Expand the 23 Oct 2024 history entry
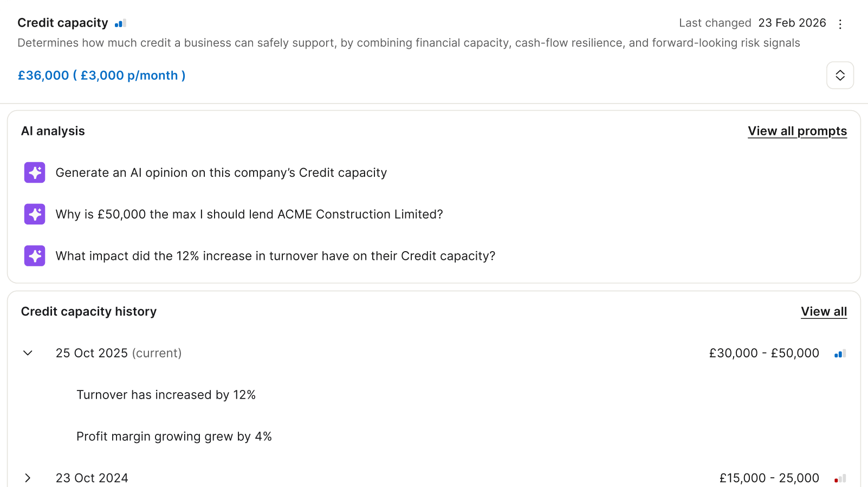This screenshot has width=868, height=487. pyautogui.click(x=28, y=478)
